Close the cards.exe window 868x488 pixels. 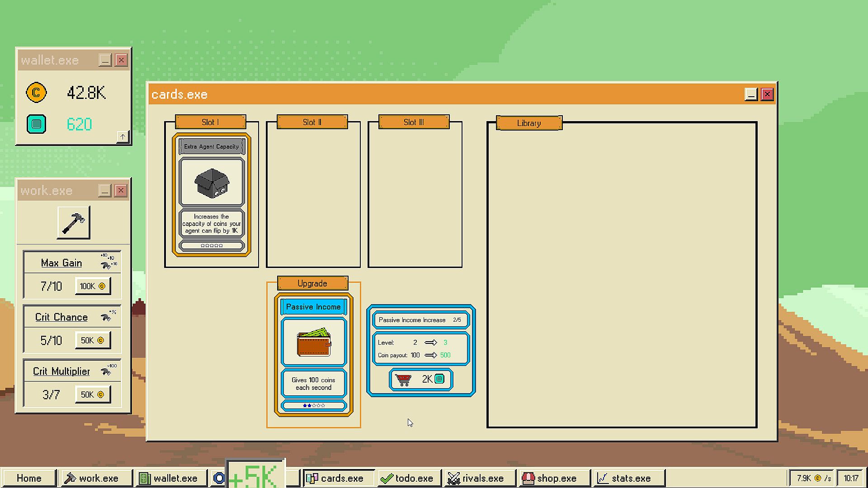coord(767,94)
